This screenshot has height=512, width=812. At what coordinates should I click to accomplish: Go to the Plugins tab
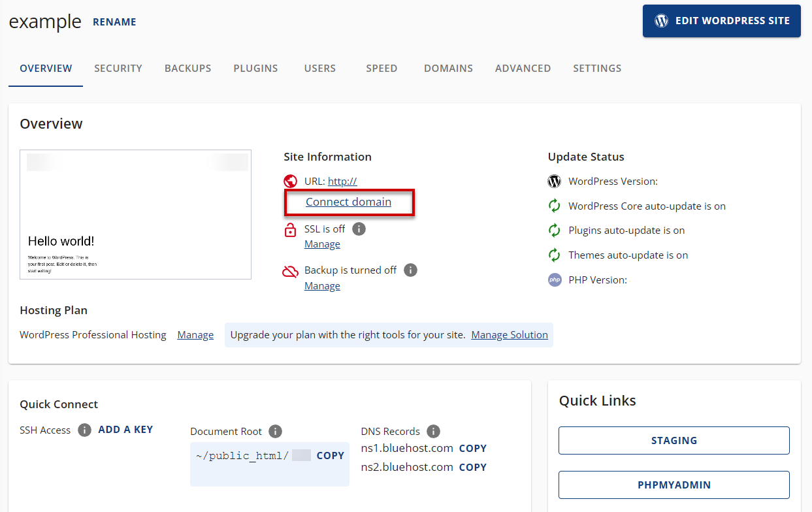tap(255, 68)
